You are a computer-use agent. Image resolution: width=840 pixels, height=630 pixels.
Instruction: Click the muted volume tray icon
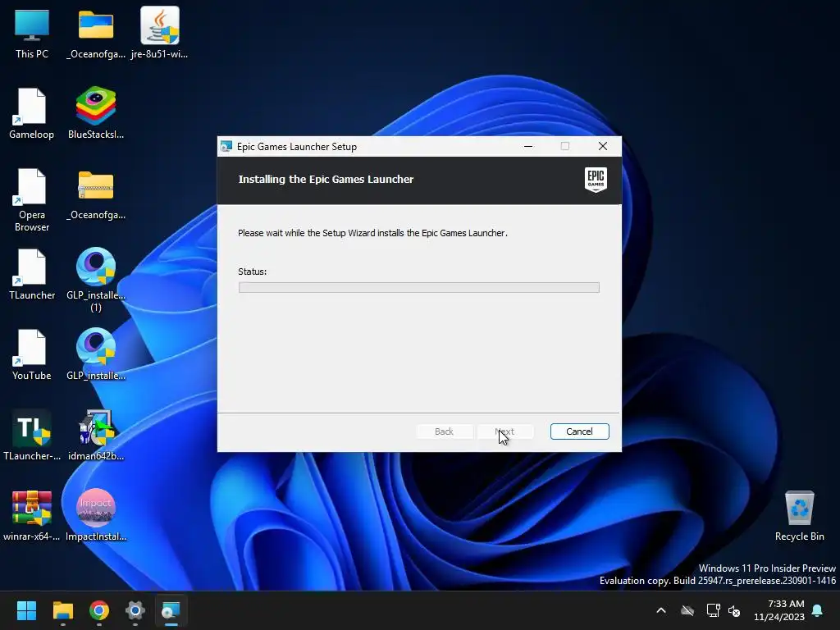click(734, 610)
